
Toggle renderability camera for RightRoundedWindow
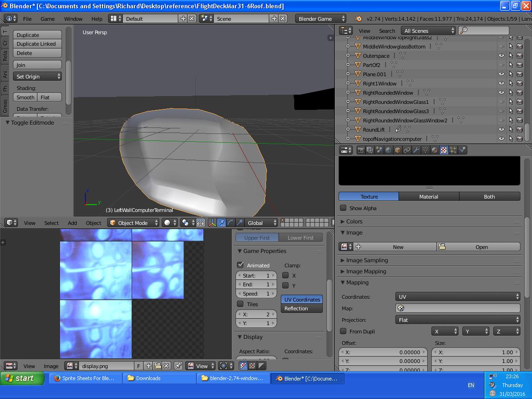point(520,92)
